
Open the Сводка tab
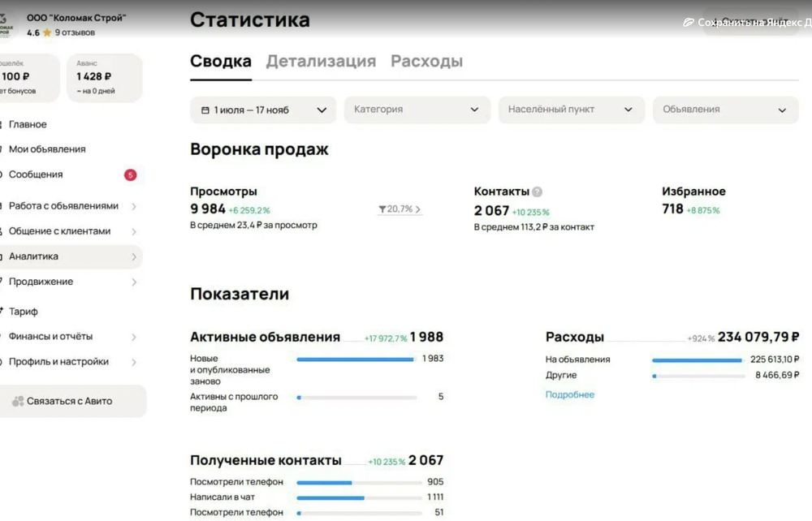click(221, 61)
